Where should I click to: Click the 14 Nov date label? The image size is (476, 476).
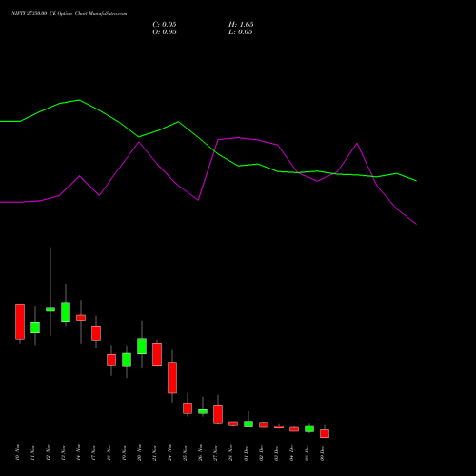[78, 452]
